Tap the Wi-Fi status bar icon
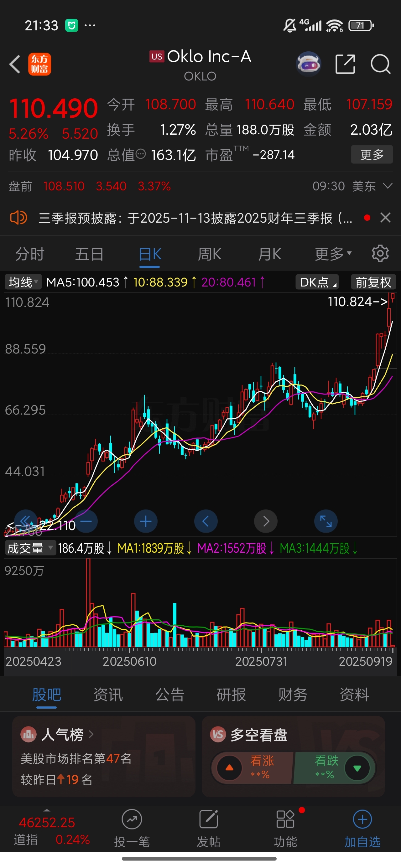Screen dimensions: 401x868 pos(334,26)
